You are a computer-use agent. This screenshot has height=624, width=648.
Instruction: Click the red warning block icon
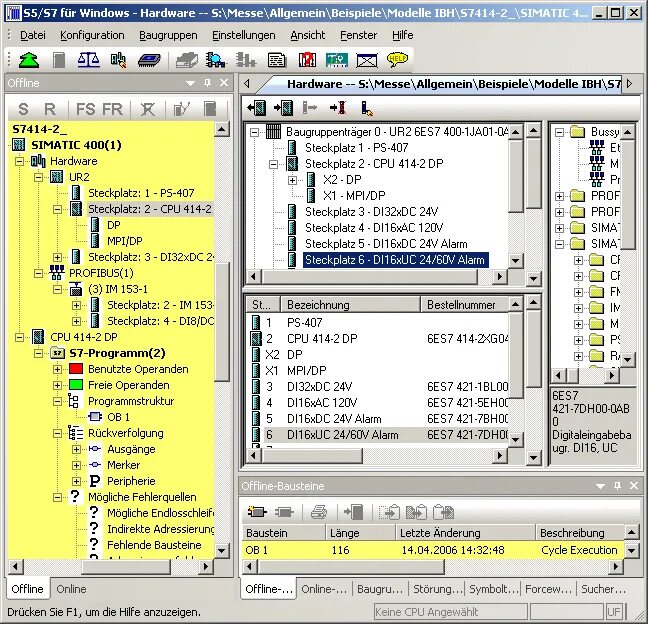307,60
